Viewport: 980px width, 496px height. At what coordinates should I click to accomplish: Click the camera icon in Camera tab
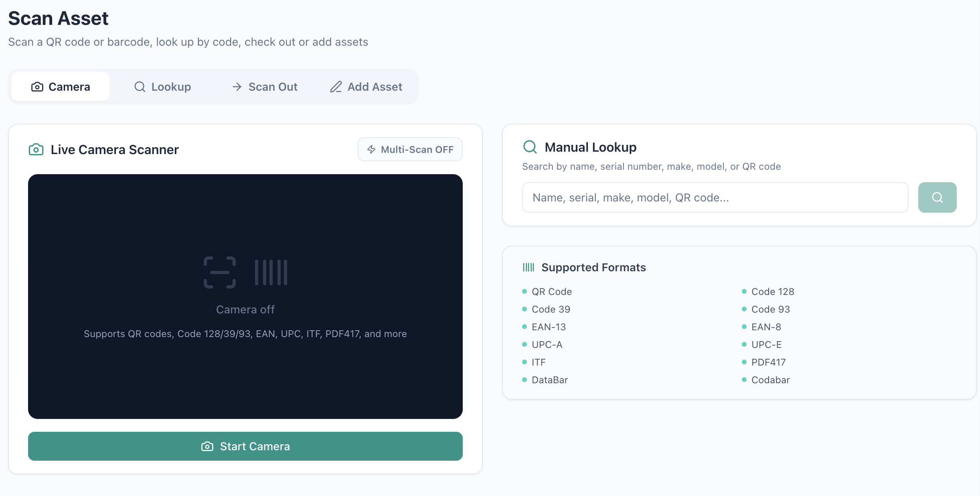pos(37,87)
